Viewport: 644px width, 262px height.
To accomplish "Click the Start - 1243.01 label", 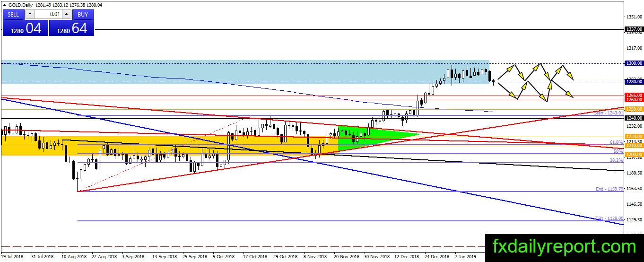I will point(609,114).
